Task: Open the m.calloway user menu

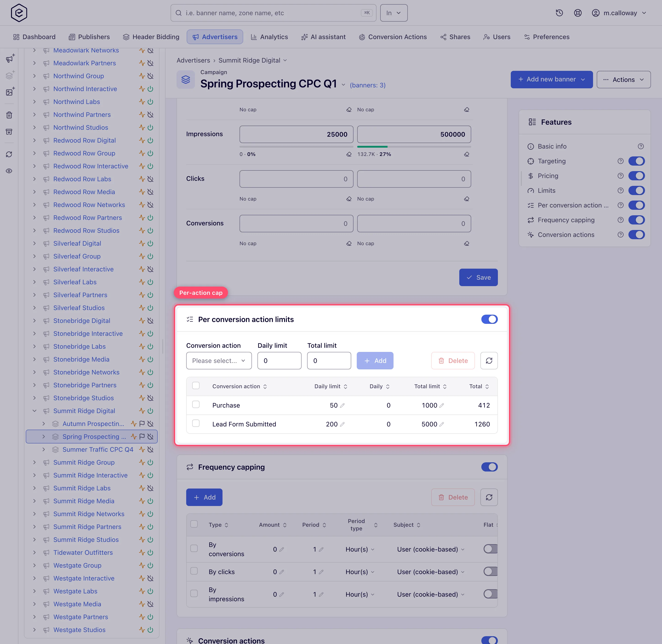Action: coord(619,13)
